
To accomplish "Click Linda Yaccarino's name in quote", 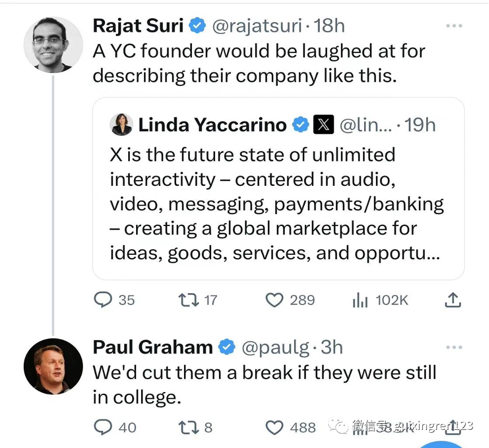I will (x=212, y=125).
